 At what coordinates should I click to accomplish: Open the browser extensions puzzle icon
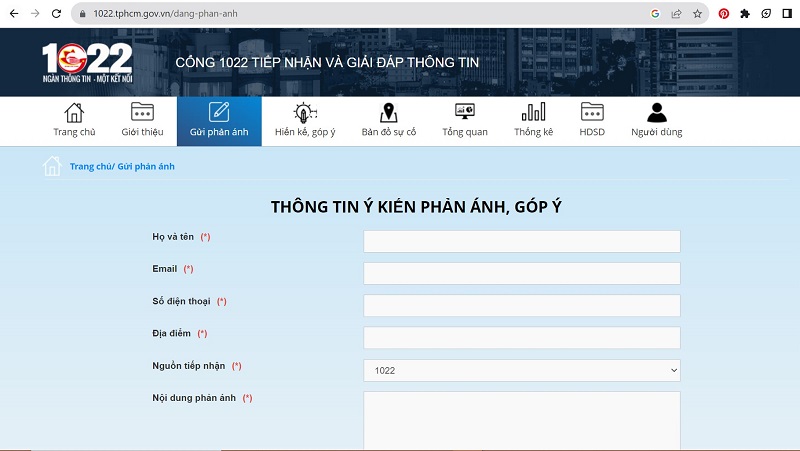744,14
